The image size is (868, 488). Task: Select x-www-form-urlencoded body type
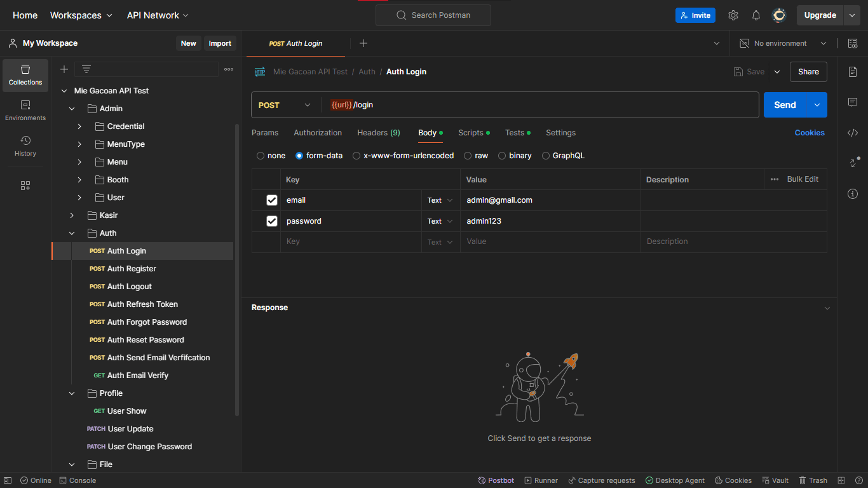(x=356, y=156)
